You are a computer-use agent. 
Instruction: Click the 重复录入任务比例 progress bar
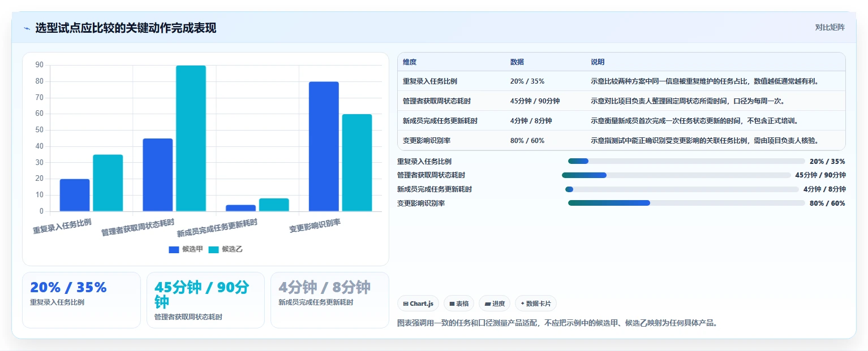pos(686,162)
